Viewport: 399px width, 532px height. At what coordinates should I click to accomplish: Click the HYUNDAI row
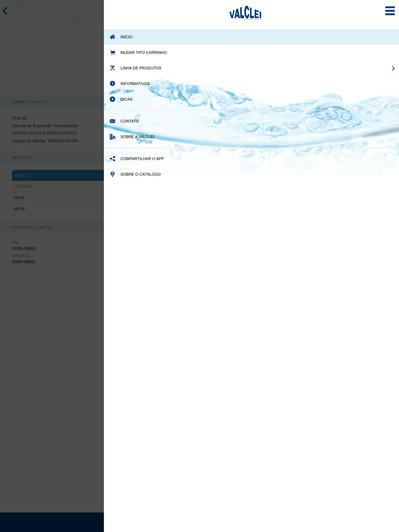pyautogui.click(x=58, y=186)
